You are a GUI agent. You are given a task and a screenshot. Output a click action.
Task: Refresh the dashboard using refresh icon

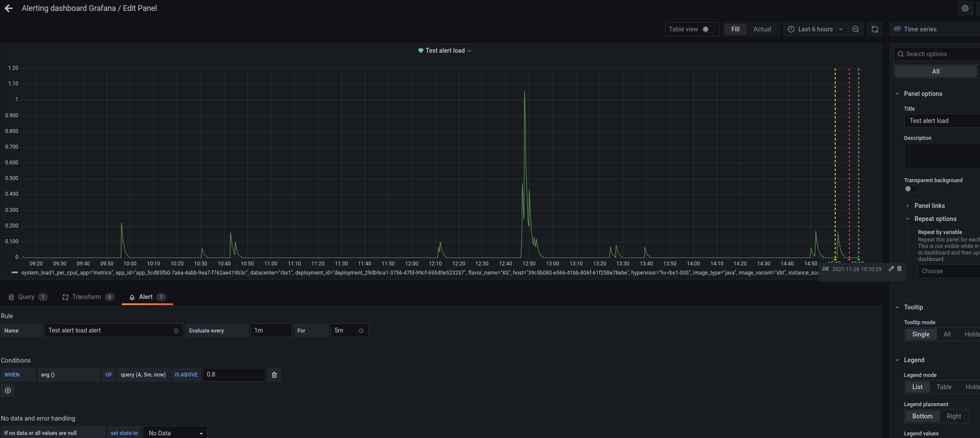coord(875,29)
